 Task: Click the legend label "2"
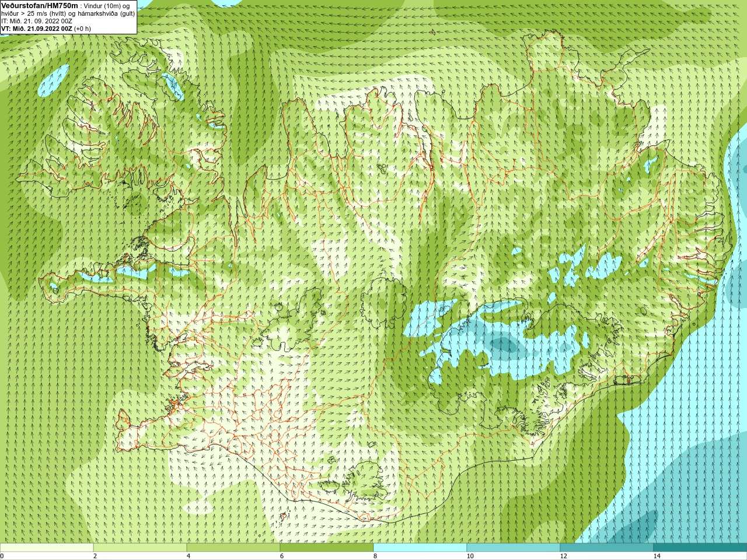click(x=95, y=556)
